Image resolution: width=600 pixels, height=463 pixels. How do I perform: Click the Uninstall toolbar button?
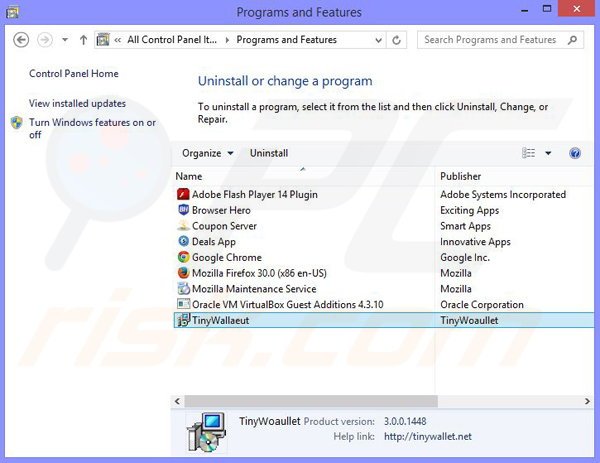click(269, 153)
